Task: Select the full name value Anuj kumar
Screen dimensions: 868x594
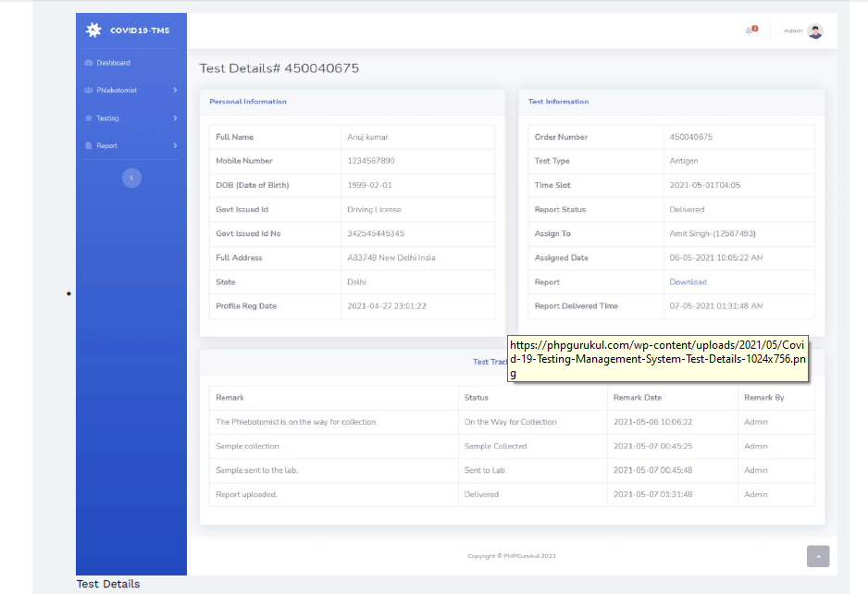Action: coord(367,137)
